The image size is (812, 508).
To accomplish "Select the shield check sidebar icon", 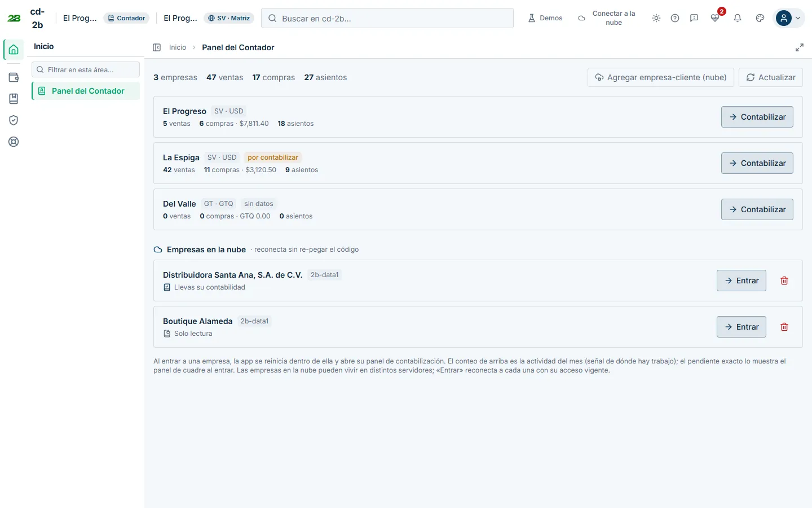I will pos(14,120).
